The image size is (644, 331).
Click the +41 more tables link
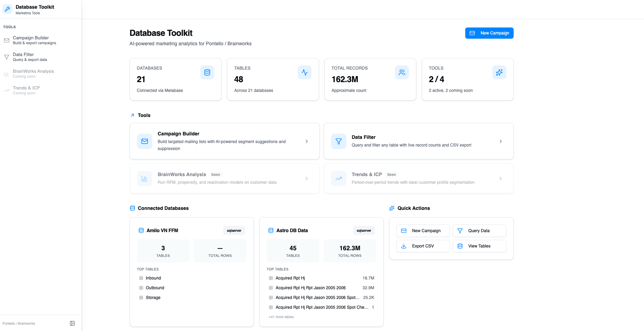tap(281, 317)
